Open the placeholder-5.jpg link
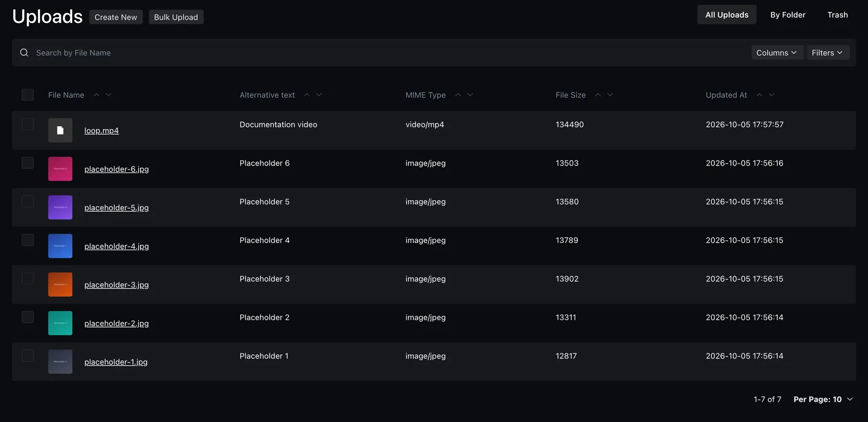Screen dimensions: 868x422 click(117, 208)
